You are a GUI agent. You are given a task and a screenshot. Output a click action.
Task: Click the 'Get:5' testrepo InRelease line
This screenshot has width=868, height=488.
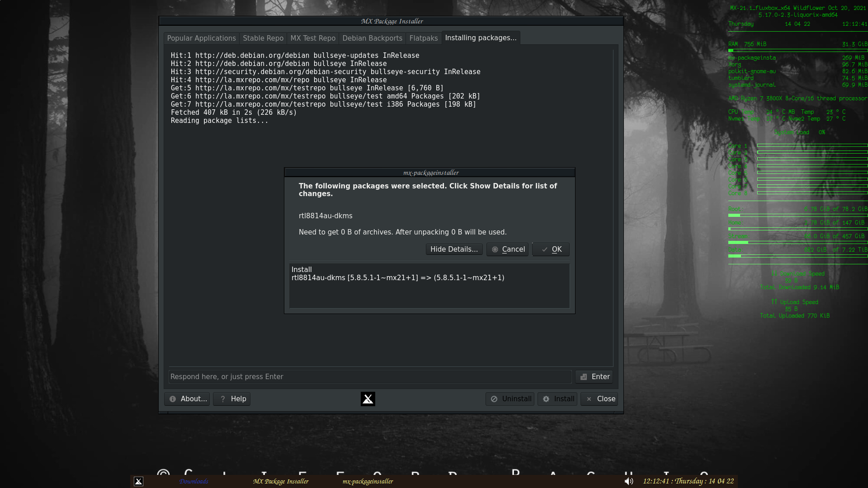pyautogui.click(x=307, y=88)
